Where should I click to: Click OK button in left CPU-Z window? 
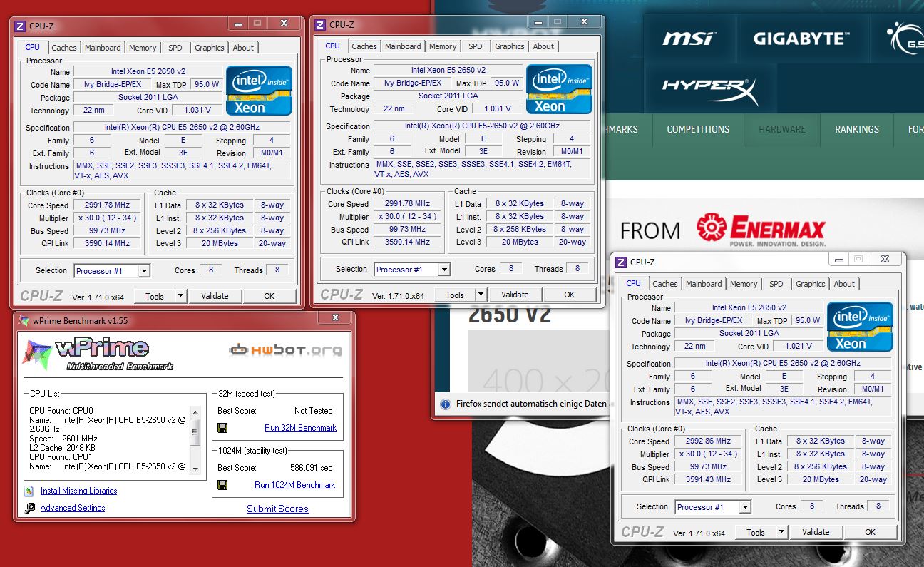click(269, 296)
